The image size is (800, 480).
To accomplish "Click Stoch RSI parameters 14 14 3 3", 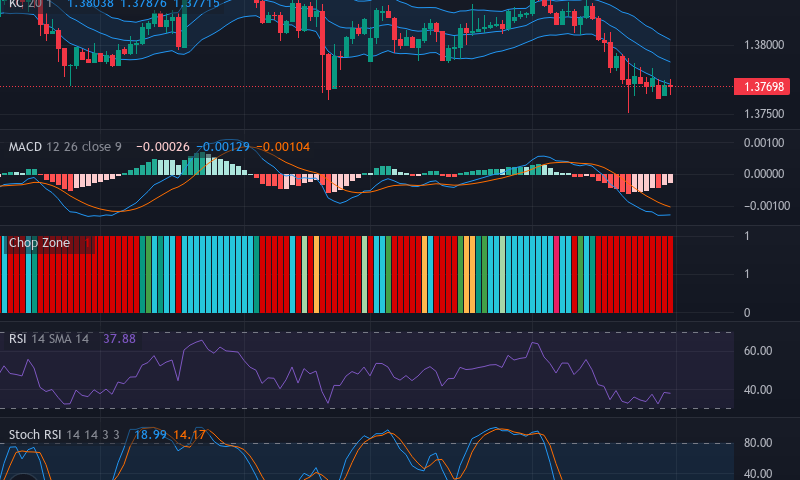I will coord(93,435).
